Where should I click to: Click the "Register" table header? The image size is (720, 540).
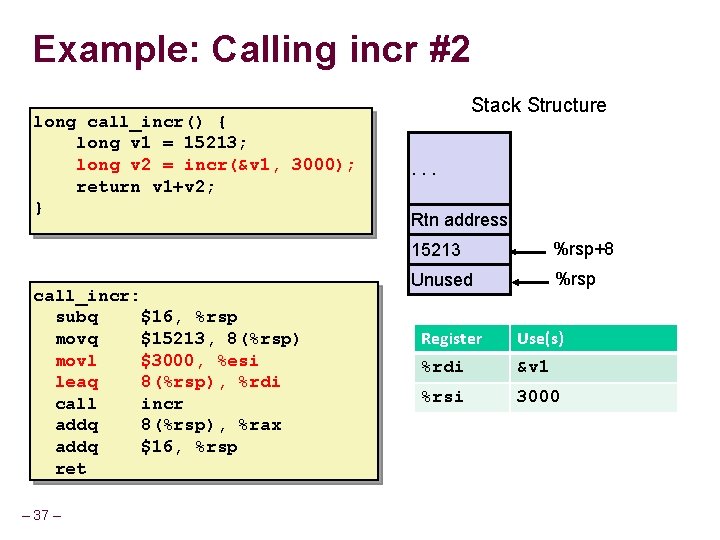tap(462, 338)
